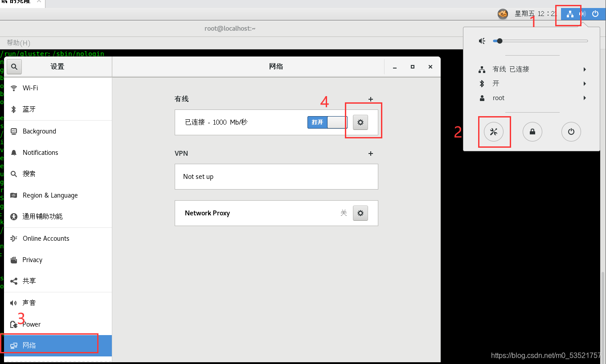Open Network Proxy gear settings
The height and width of the screenshot is (364, 606).
tap(360, 213)
